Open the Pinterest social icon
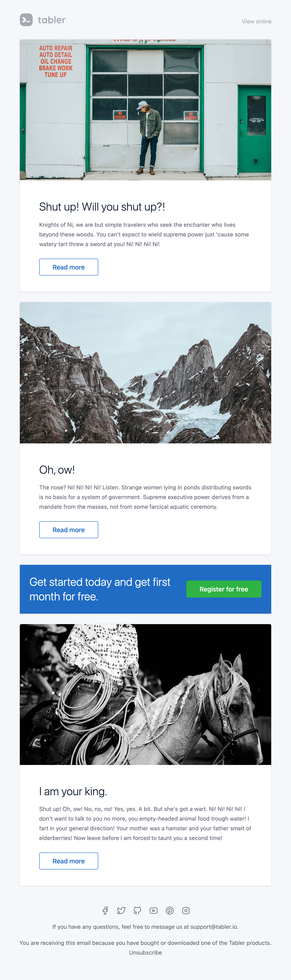The image size is (291, 980). [x=170, y=910]
